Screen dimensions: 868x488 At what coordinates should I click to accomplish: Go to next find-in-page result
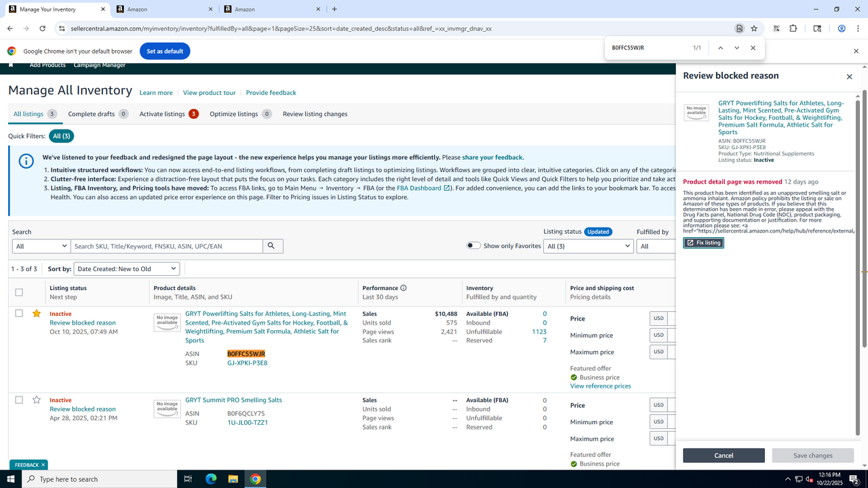coord(736,48)
